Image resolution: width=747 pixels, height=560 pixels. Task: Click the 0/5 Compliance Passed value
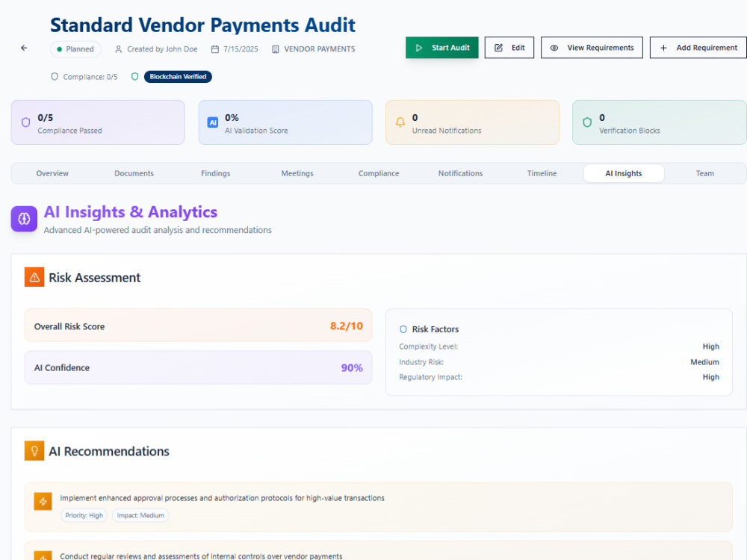click(46, 118)
